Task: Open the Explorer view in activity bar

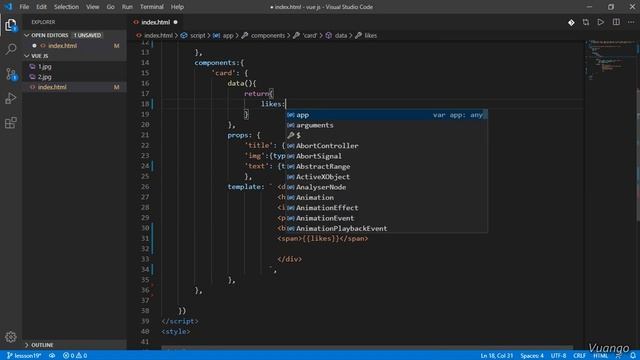Action: pyautogui.click(x=11, y=25)
